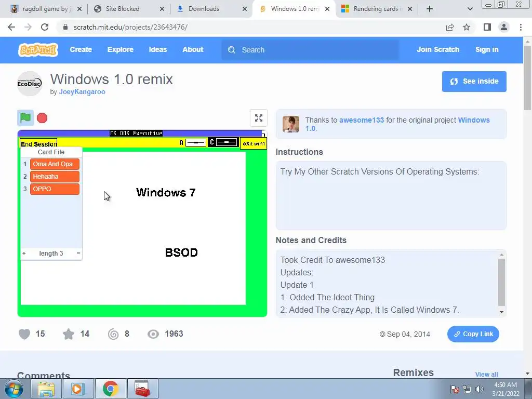532x399 pixels.
Task: Open the Windows Start orb
Action: pyautogui.click(x=14, y=389)
